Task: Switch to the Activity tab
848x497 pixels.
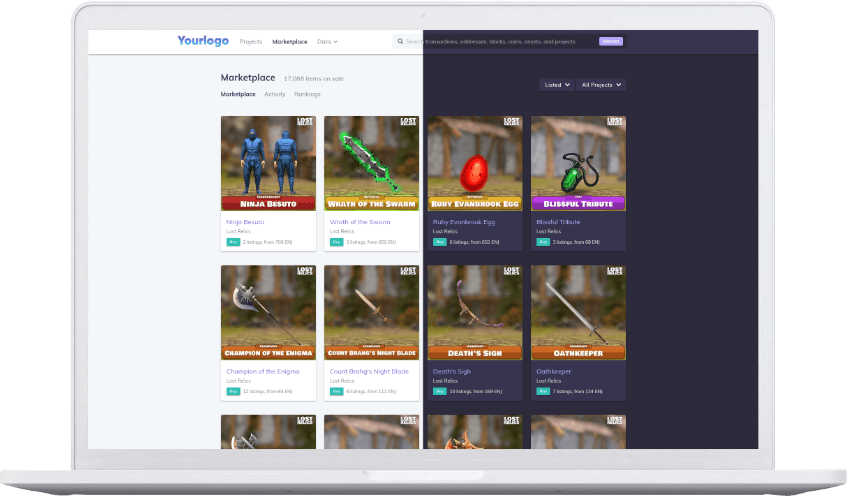Action: (275, 94)
